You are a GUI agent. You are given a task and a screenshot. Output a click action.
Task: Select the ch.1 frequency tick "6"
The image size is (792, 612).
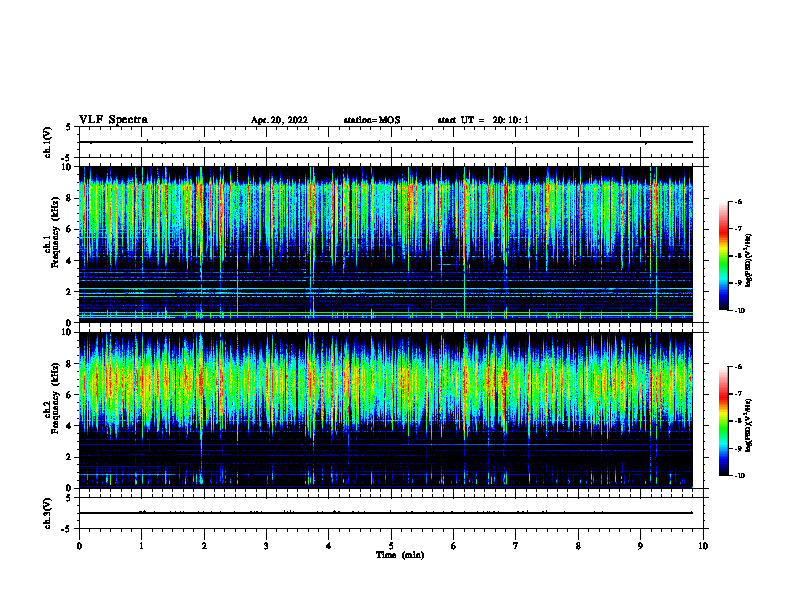click(70, 230)
